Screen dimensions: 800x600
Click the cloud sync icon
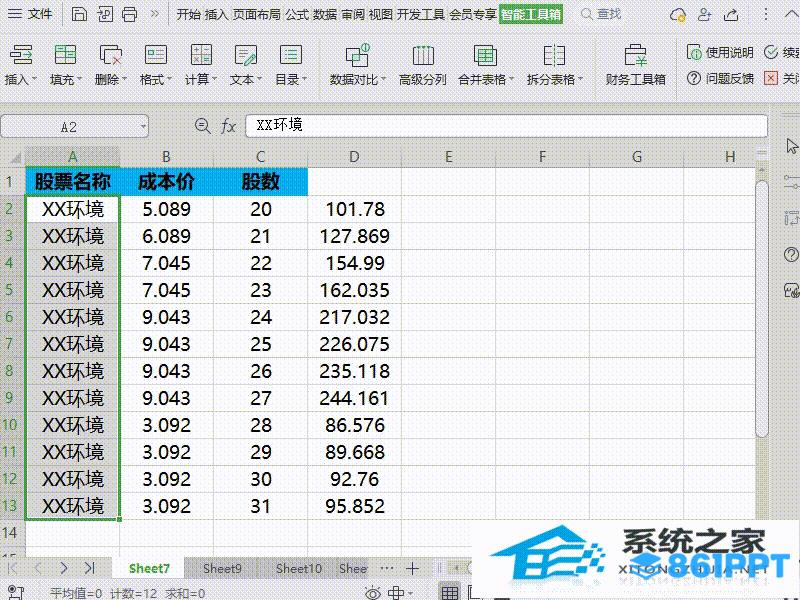(678, 14)
